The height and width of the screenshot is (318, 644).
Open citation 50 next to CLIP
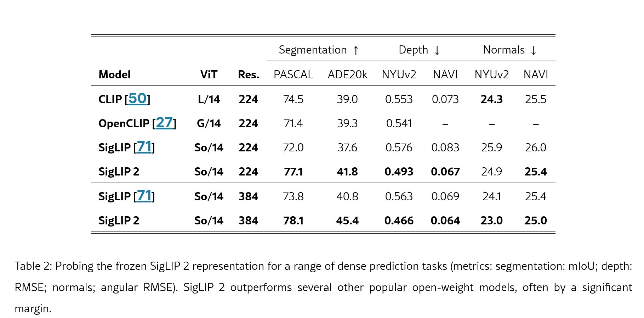tap(137, 99)
